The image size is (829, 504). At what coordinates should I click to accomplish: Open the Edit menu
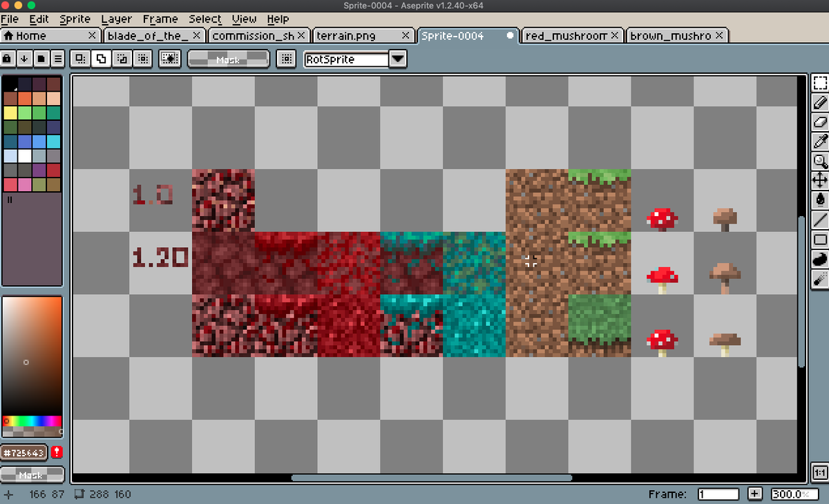(x=39, y=19)
